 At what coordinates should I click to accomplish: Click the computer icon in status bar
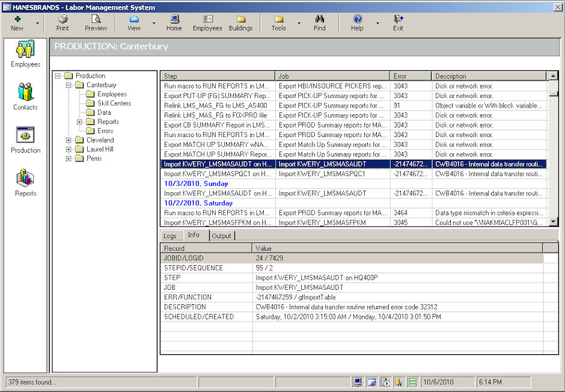point(358,382)
